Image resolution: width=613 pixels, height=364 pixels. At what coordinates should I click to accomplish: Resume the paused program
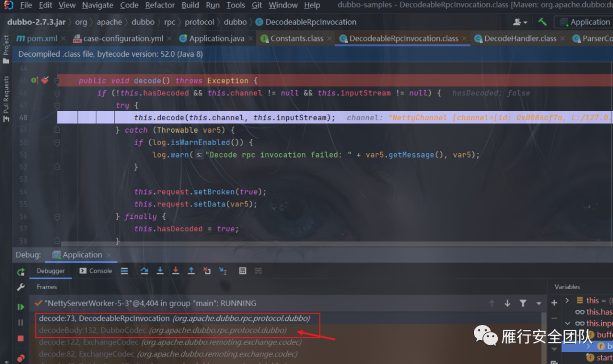coord(21,307)
